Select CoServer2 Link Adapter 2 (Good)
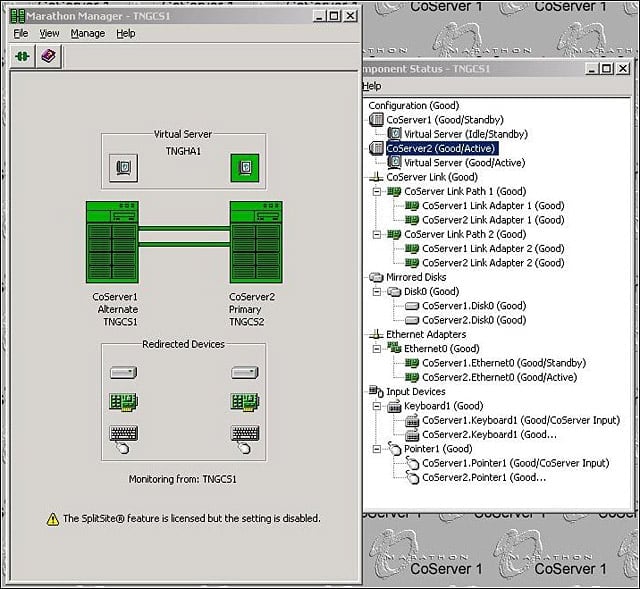The image size is (640, 589). [x=493, y=262]
